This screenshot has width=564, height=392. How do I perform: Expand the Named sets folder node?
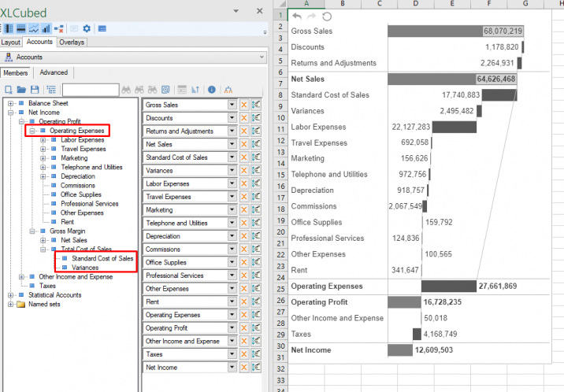pyautogui.click(x=10, y=305)
